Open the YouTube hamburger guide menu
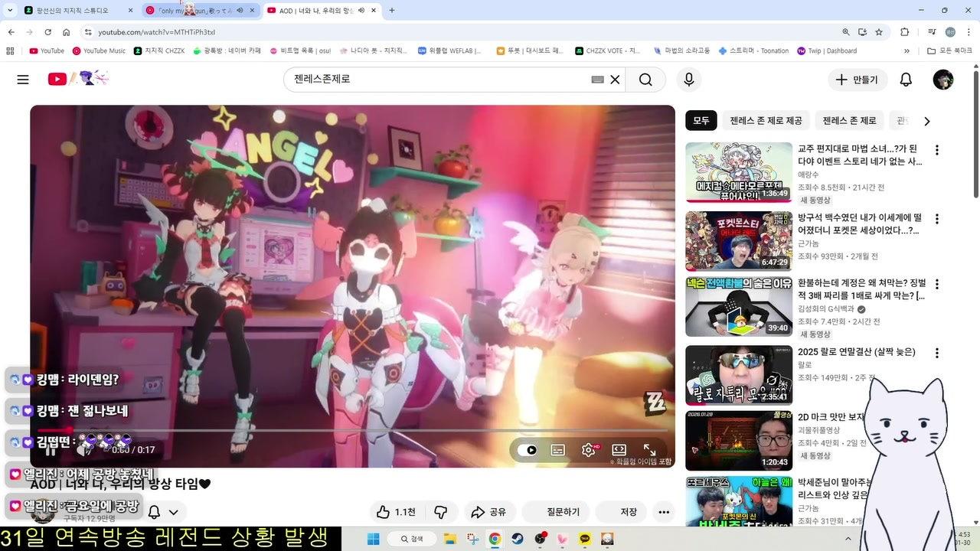The width and height of the screenshot is (980, 551). [23, 80]
